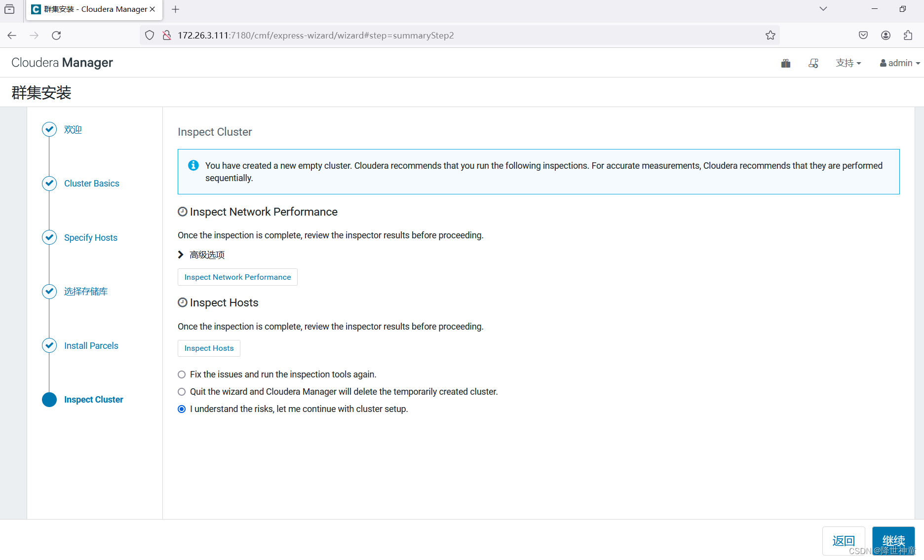The height and width of the screenshot is (560, 924).
Task: Open the Pocket save icon
Action: click(863, 35)
